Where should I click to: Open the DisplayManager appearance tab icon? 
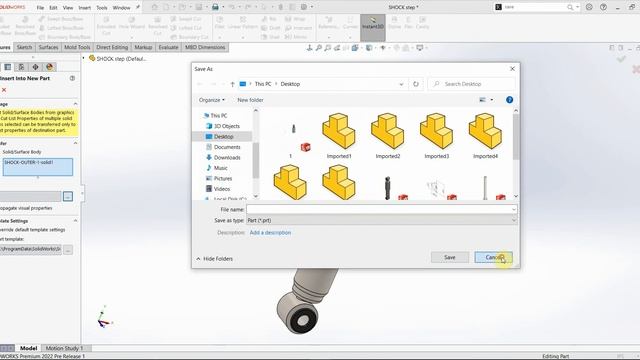coord(49,67)
